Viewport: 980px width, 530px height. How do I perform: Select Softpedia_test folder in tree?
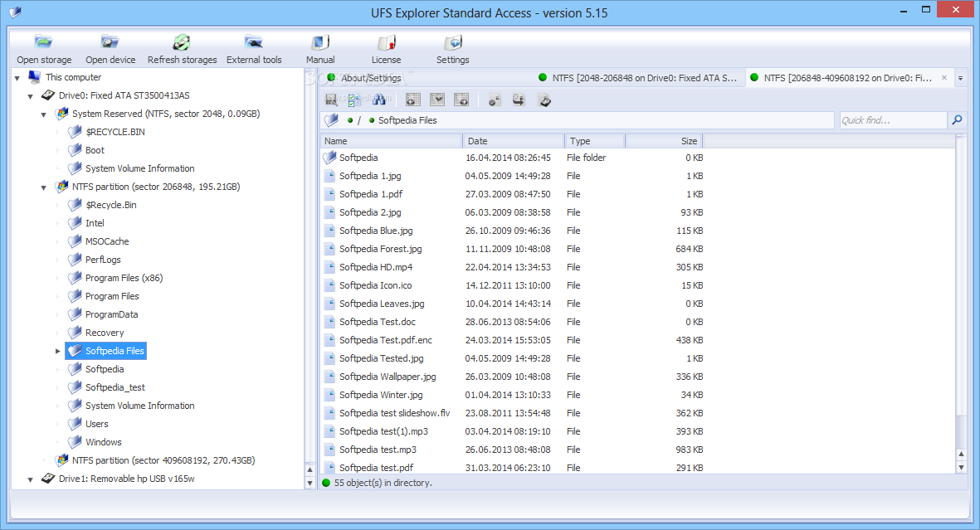(115, 387)
